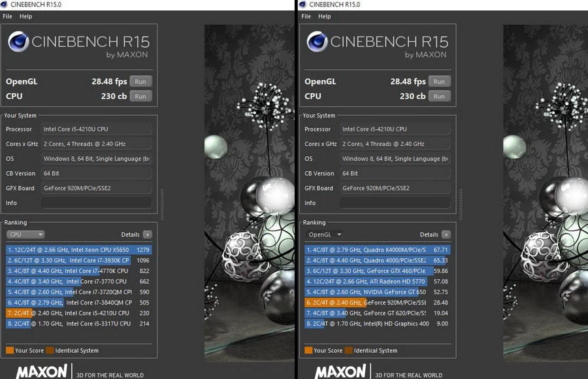Select Quadro K4000M ranking row
This screenshot has width=588, height=379.
tap(378, 250)
